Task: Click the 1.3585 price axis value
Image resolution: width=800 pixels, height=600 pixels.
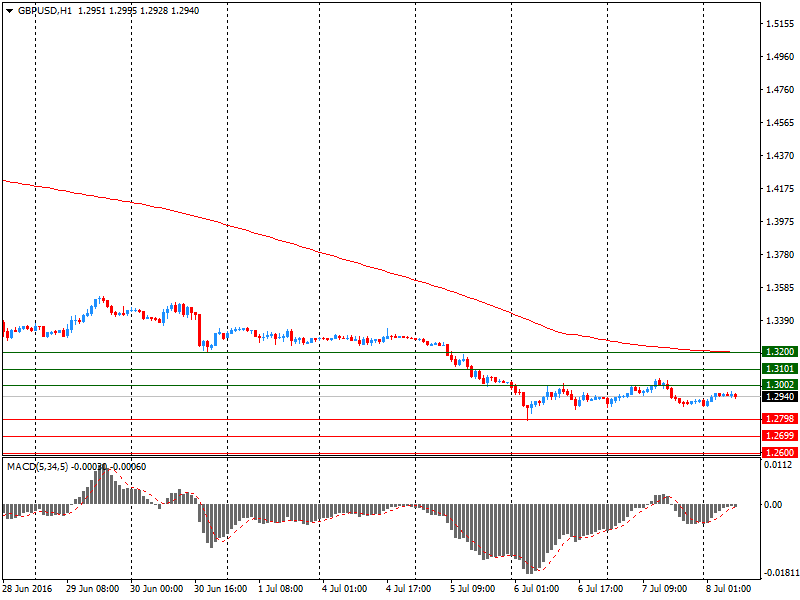Action: pos(780,288)
